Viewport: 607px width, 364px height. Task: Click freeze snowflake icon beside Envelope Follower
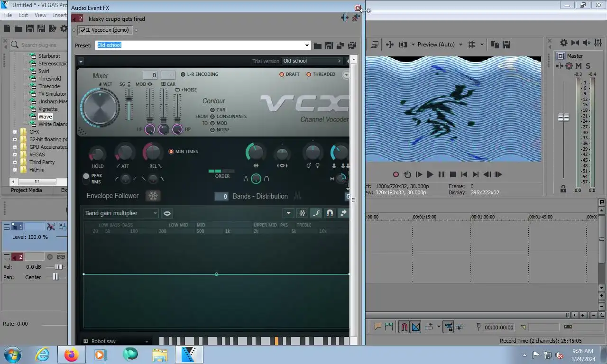(153, 196)
